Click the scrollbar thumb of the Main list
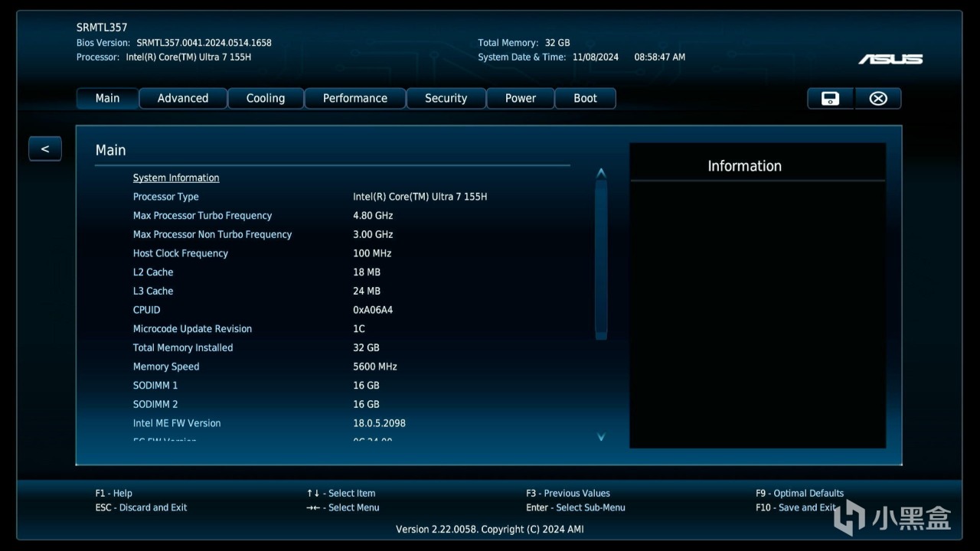 tap(601, 259)
